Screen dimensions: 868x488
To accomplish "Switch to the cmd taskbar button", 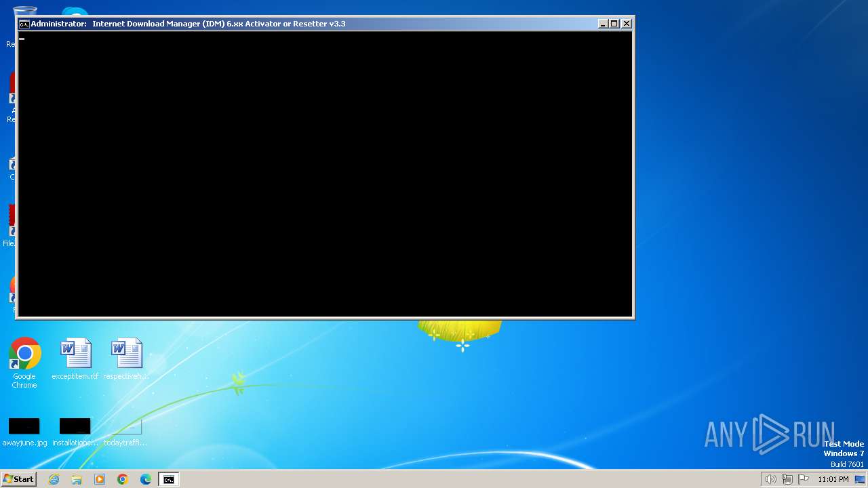I will tap(169, 479).
